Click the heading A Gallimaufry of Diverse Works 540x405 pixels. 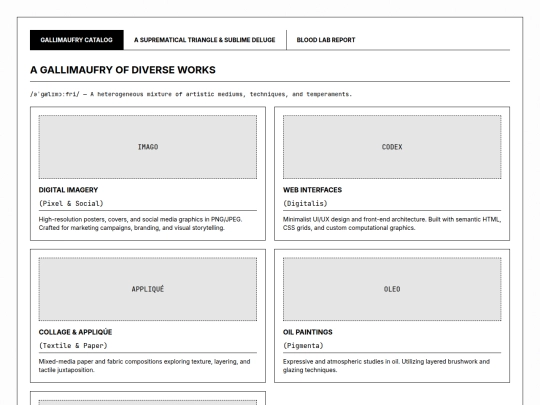[x=123, y=70]
